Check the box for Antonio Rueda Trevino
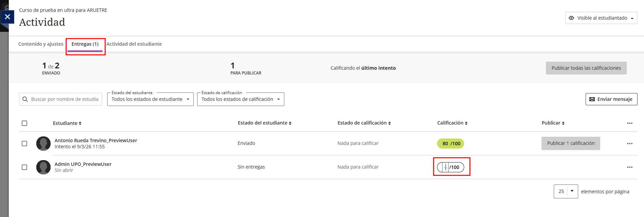 tap(24, 144)
